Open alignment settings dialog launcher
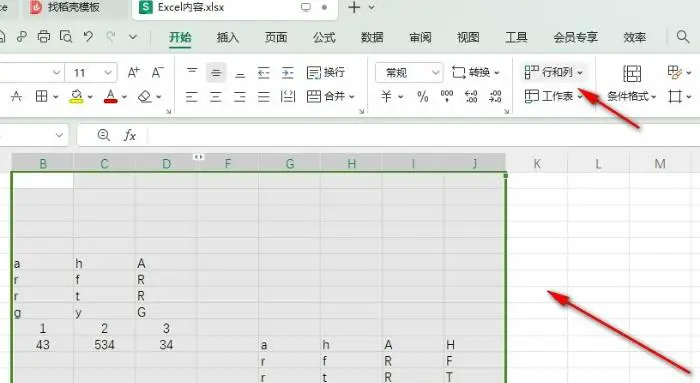Screen dimensions: 700x383 (x=361, y=111)
